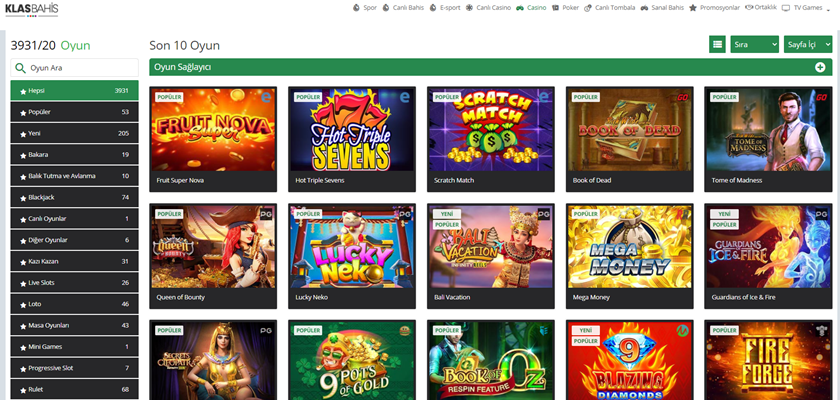Screen dimensions: 840x400
Task: Click the Oyun Ara search field
Action: tap(74, 68)
